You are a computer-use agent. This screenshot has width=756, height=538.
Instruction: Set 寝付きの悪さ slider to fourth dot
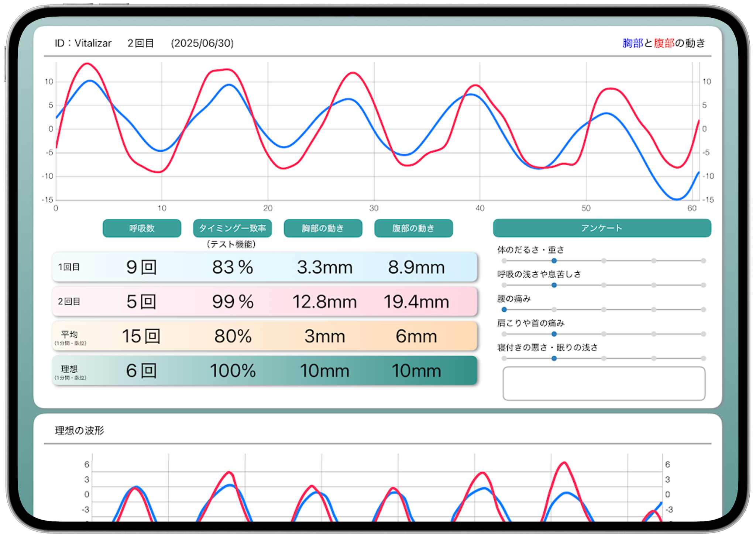tap(653, 358)
